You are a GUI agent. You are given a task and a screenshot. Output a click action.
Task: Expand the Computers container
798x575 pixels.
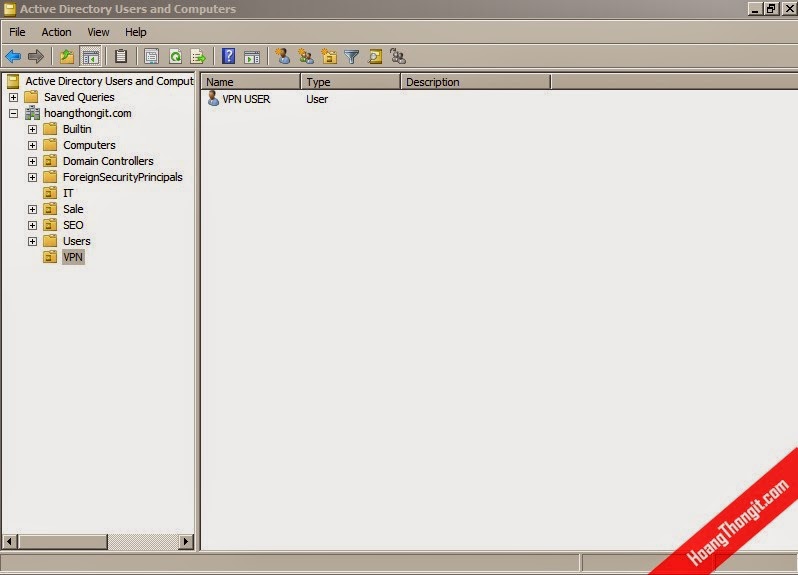(x=32, y=145)
